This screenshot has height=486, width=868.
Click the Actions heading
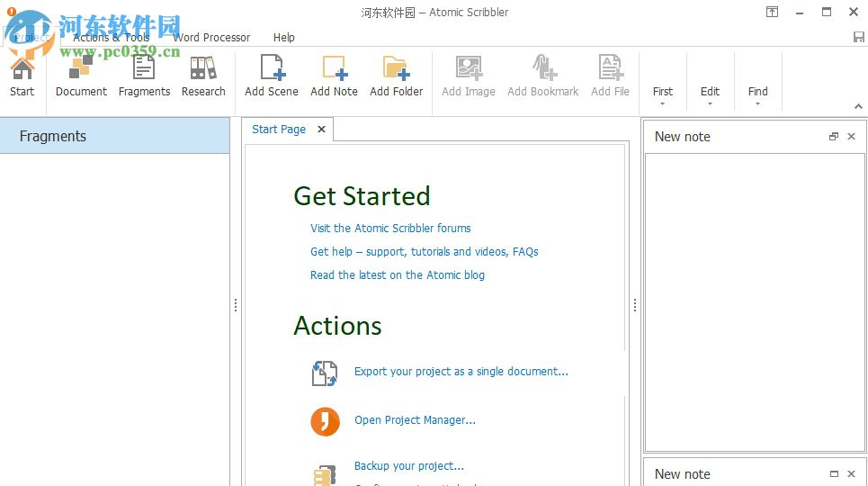point(337,326)
